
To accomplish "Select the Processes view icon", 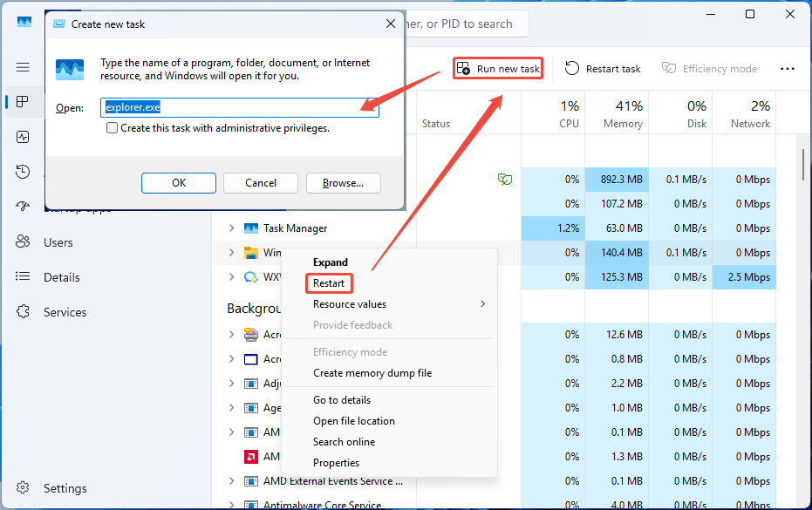I will 23,102.
